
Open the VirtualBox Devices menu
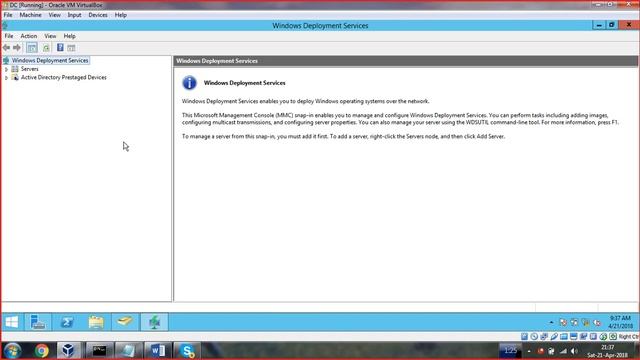tap(98, 15)
